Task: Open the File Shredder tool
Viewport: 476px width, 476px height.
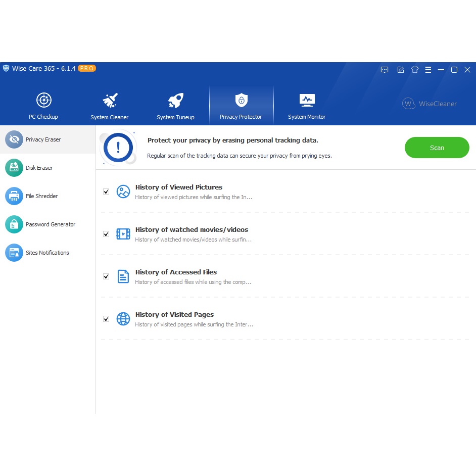Action: (41, 196)
